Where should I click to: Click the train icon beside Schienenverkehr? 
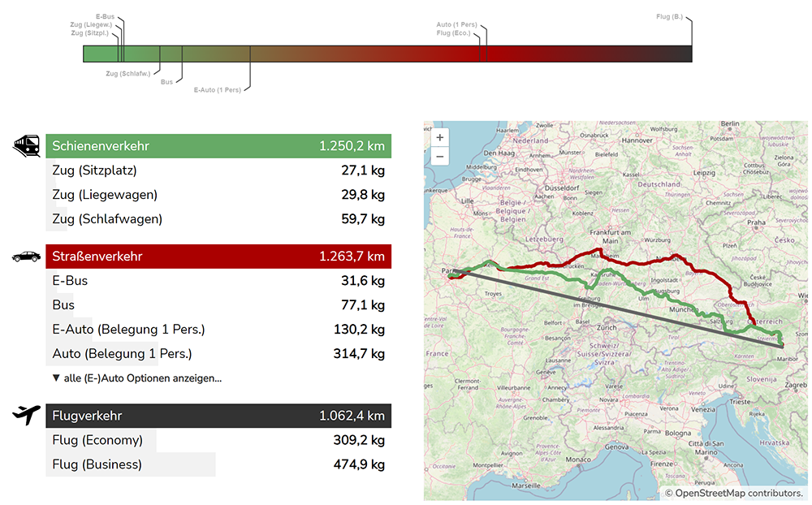point(26,146)
